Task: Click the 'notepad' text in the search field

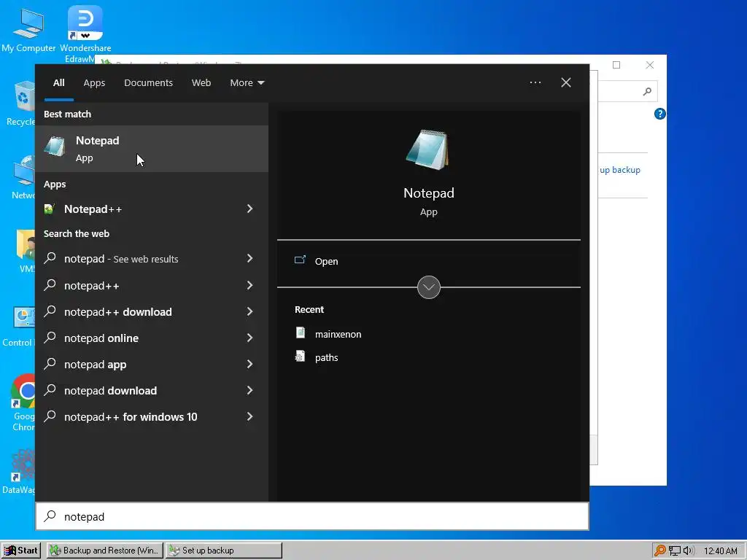Action: [85, 517]
